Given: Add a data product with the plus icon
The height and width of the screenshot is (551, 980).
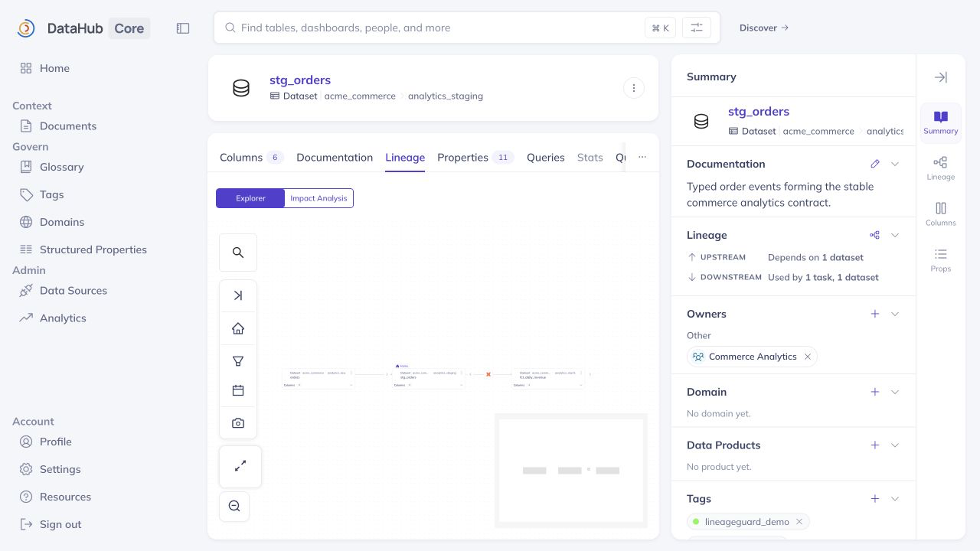Looking at the screenshot, I should click(875, 445).
